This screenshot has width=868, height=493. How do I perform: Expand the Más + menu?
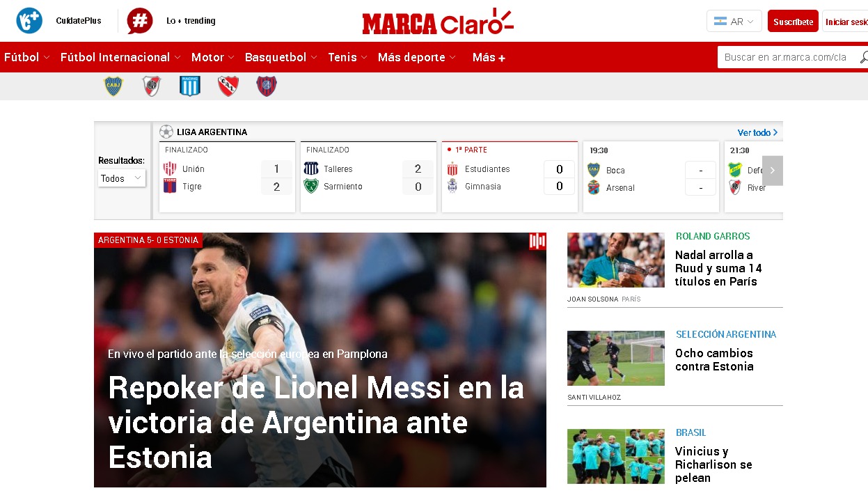(x=489, y=57)
